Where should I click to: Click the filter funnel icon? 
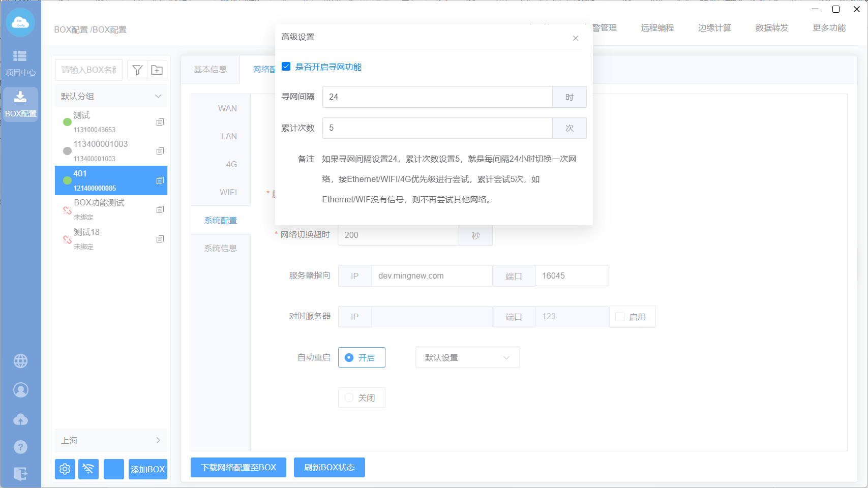pyautogui.click(x=137, y=70)
